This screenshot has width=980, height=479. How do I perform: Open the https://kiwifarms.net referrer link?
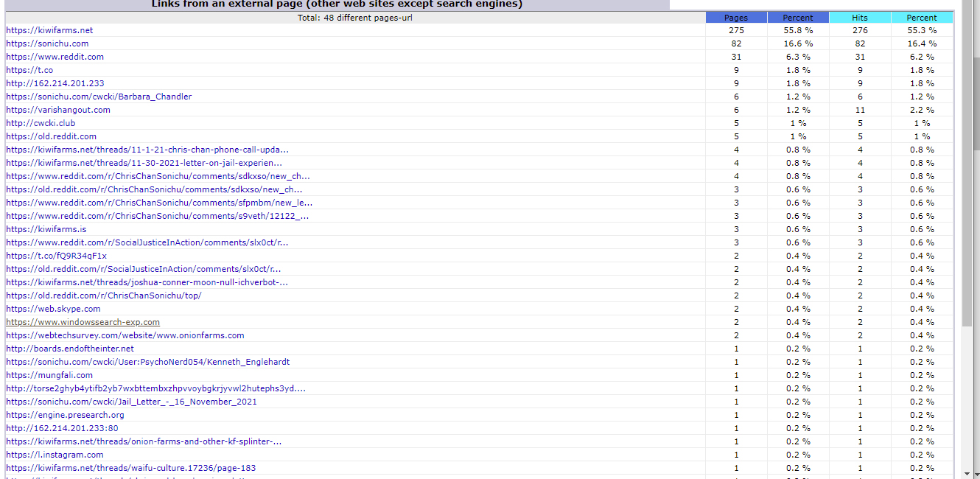pos(49,30)
